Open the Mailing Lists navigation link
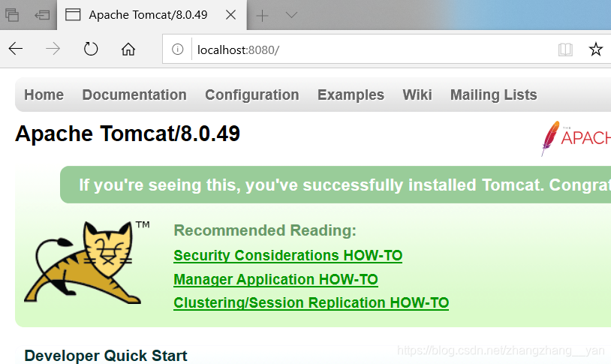The width and height of the screenshot is (611, 364). (494, 95)
